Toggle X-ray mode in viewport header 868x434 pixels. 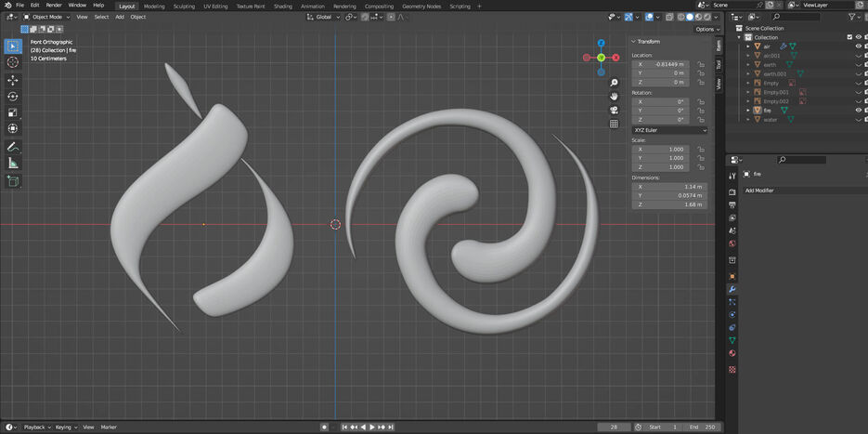coord(670,17)
